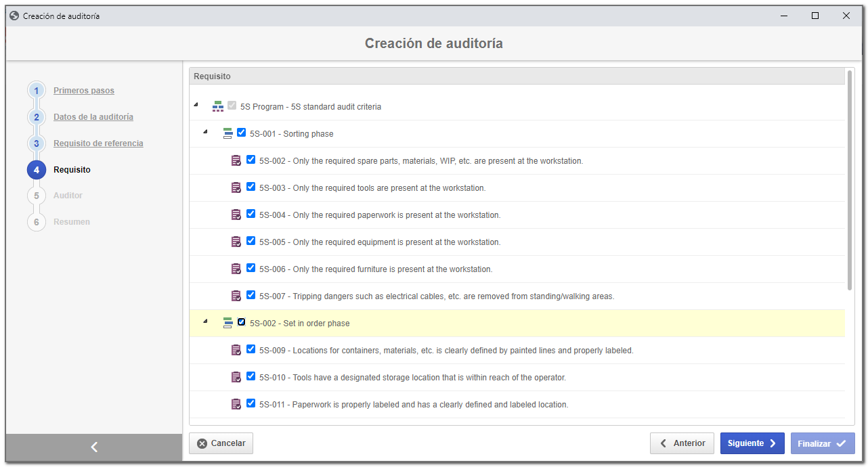Select the 5S-009 painted lines requirement text
This screenshot has height=467, width=868.
pyautogui.click(x=446, y=351)
